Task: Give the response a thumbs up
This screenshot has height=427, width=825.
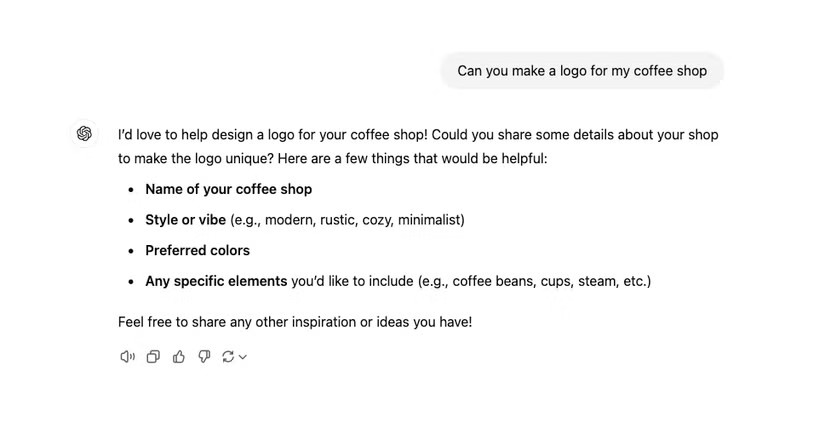Action: [x=179, y=357]
